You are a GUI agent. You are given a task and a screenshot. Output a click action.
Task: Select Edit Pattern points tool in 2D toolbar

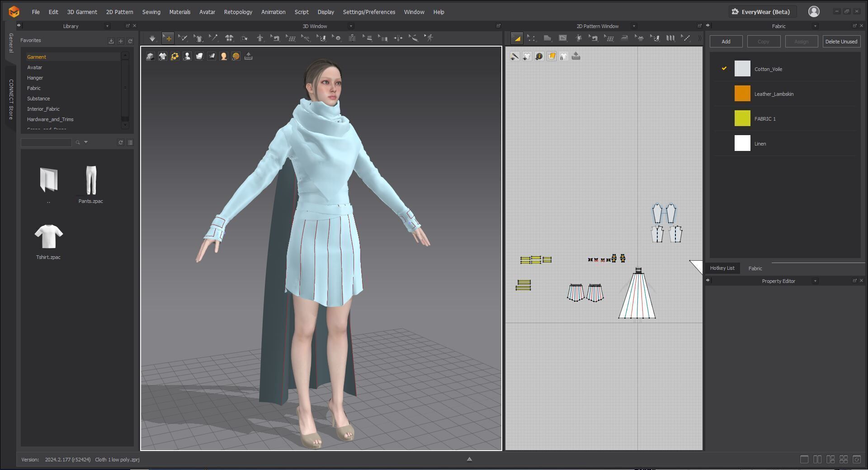(532, 38)
